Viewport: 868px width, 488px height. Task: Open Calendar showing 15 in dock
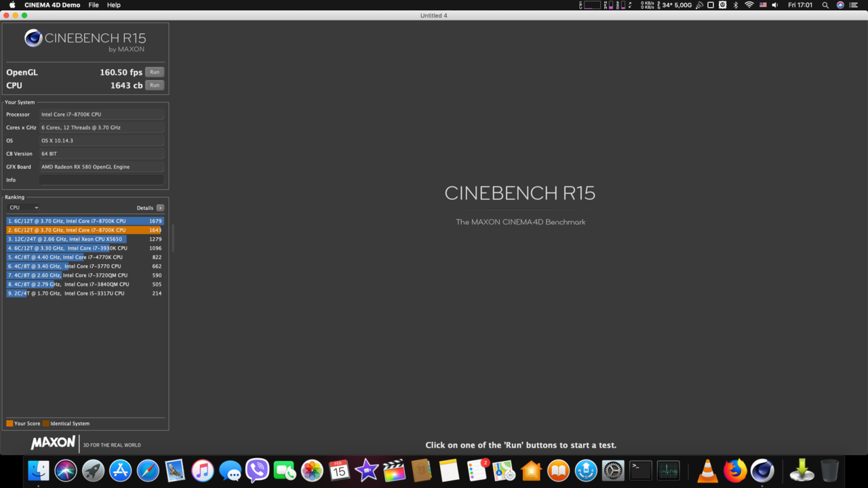coord(339,470)
